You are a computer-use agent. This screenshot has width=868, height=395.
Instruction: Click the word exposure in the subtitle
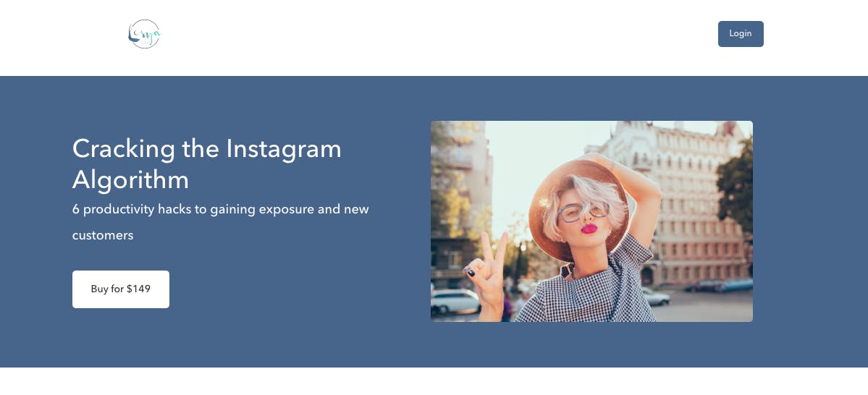coord(287,210)
